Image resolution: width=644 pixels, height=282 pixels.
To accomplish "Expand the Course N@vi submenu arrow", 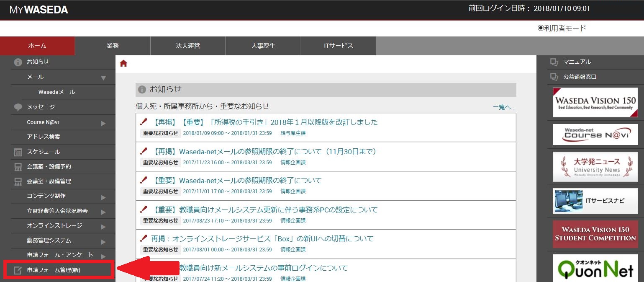I will (x=103, y=123).
